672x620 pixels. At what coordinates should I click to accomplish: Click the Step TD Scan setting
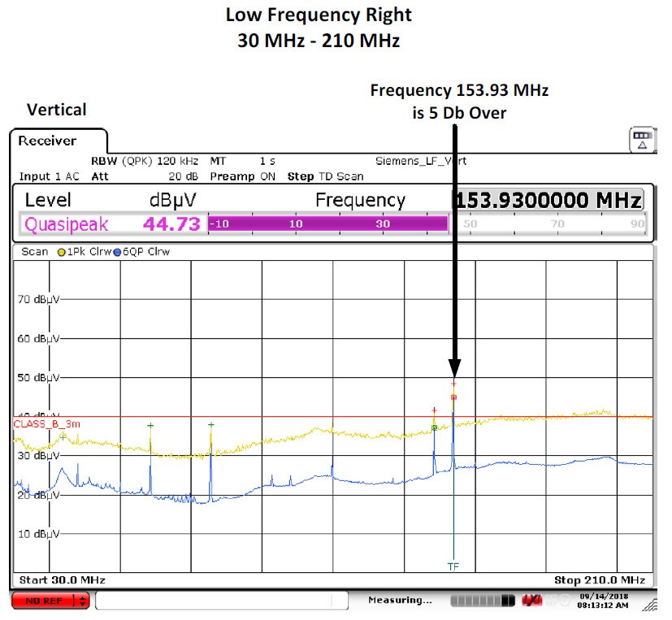click(x=325, y=176)
